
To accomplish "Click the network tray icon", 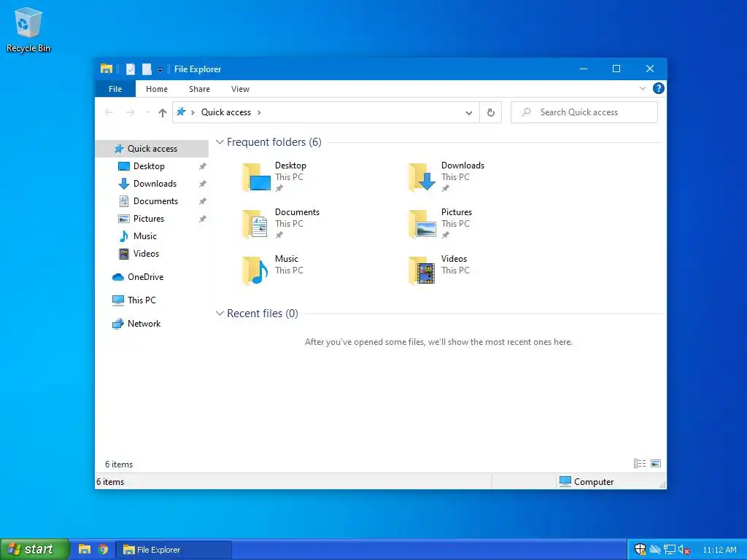I will coord(670,550).
